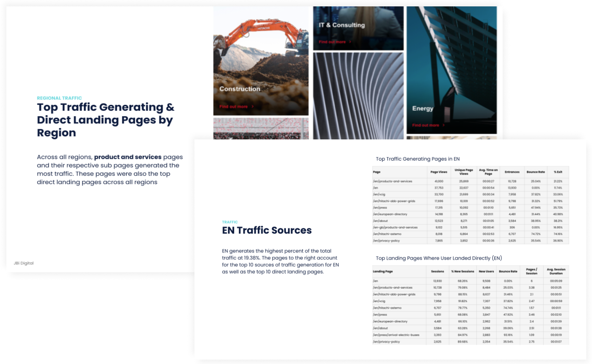Click the 'Pages / Session' column header
592x364 pixels.
point(531,271)
